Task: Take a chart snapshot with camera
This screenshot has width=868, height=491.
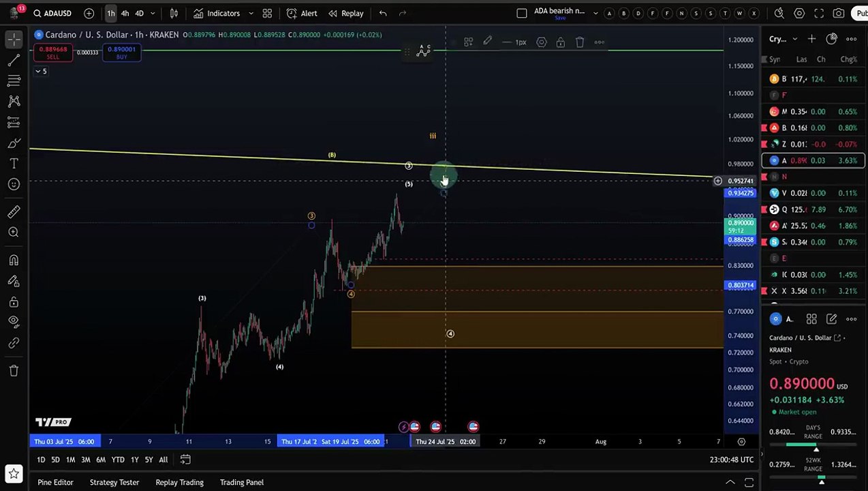Action: [x=839, y=13]
